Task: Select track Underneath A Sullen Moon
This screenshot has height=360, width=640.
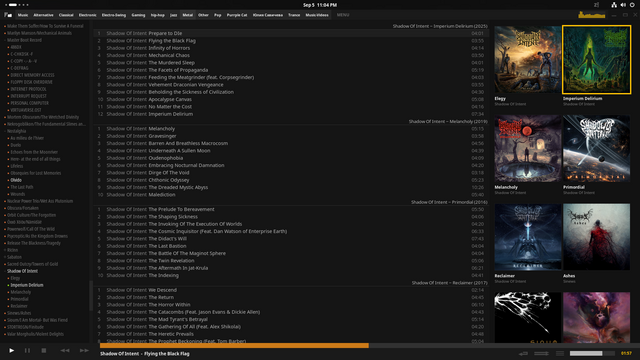Action: click(x=291, y=151)
